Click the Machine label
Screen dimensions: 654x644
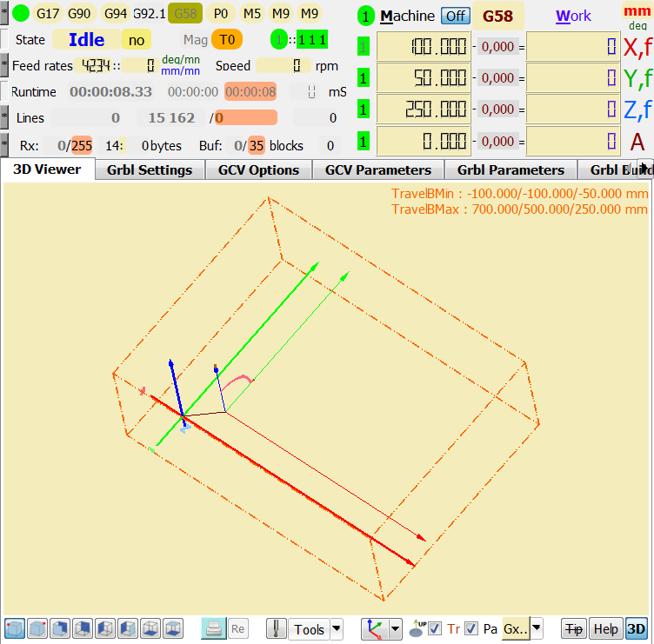pyautogui.click(x=408, y=16)
